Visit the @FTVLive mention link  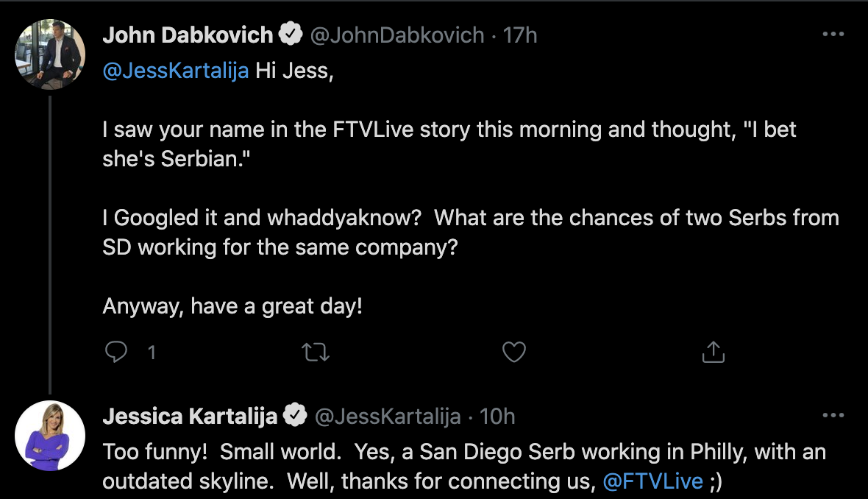tap(652, 481)
